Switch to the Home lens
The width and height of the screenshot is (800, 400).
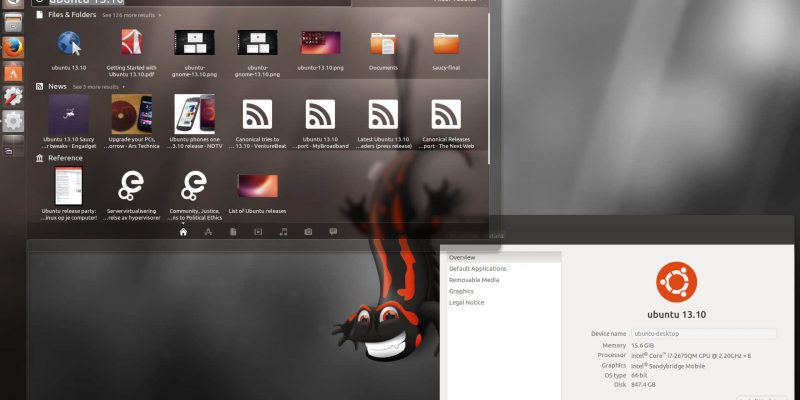[183, 232]
